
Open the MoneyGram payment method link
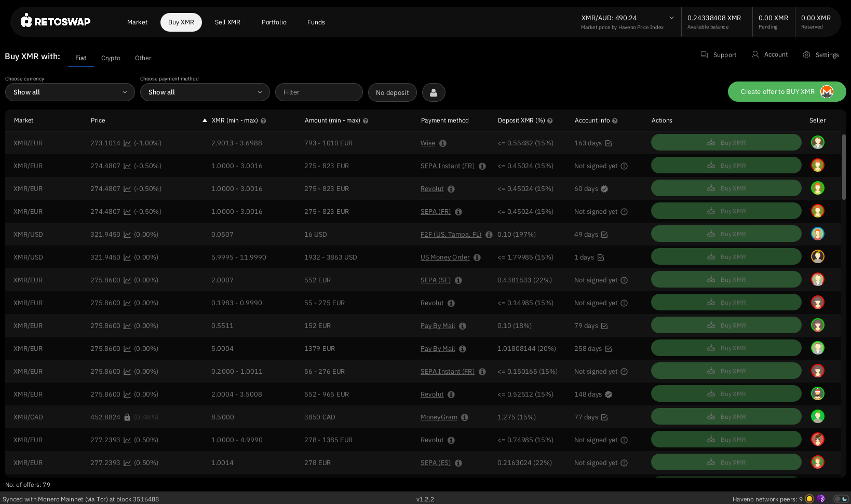pyautogui.click(x=439, y=417)
